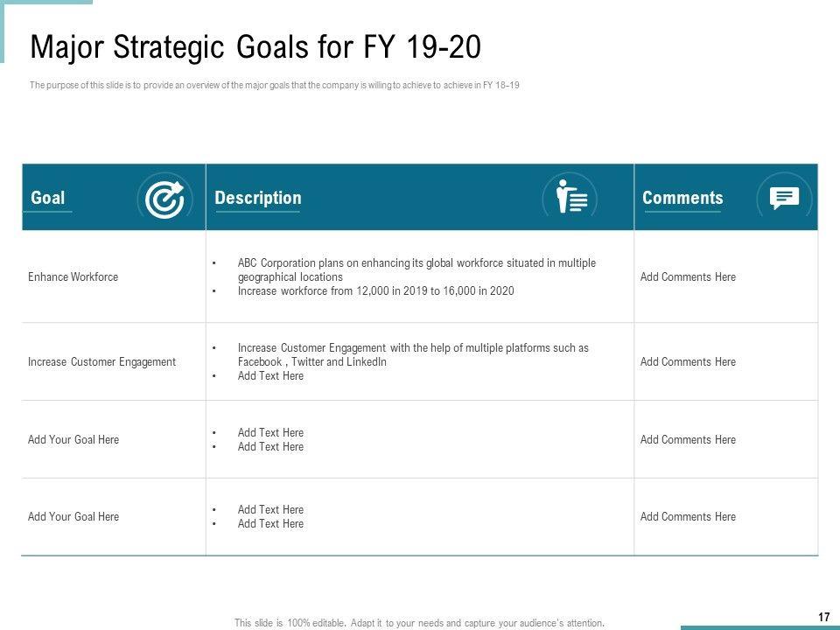Select the 'Goal' column header label

pos(48,198)
